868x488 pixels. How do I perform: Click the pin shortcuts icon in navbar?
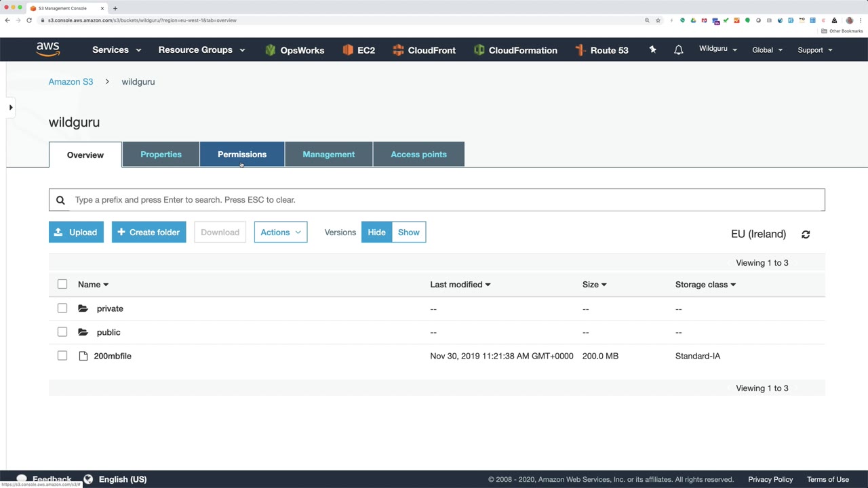point(652,49)
